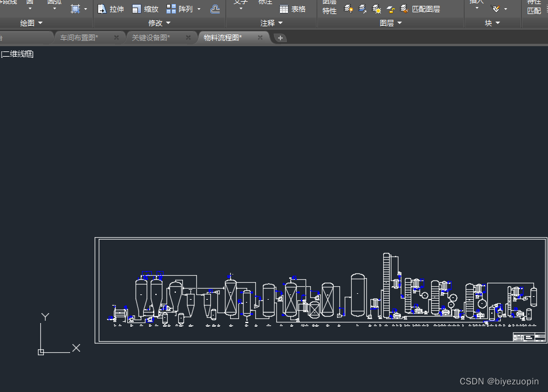Open dropdown arrow next to hatch icon
548x392 pixels.
click(x=86, y=9)
